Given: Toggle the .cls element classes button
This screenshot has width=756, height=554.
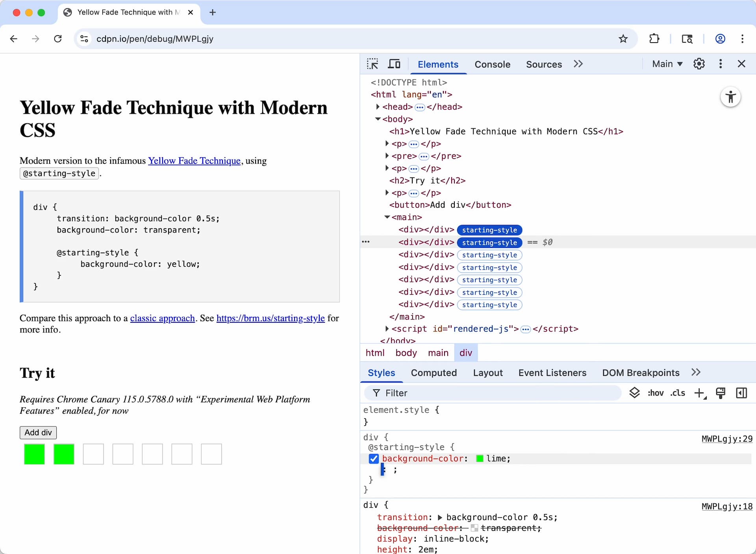Looking at the screenshot, I should click(678, 393).
